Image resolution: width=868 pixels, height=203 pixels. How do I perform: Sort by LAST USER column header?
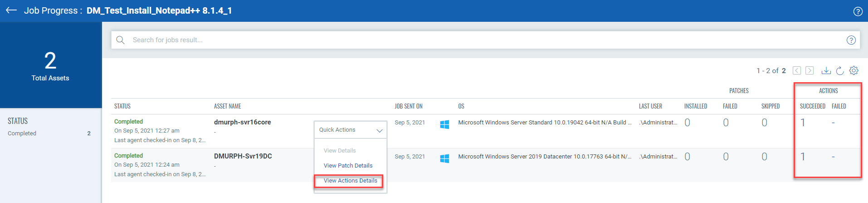tap(650, 106)
